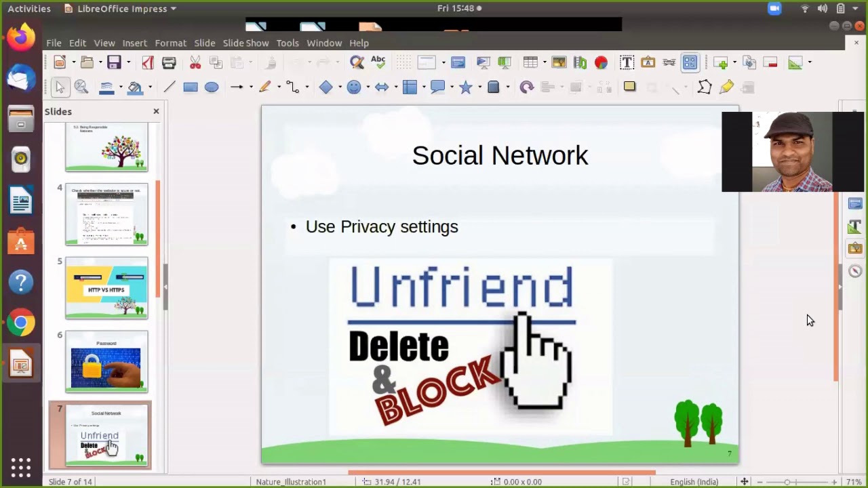868x488 pixels.
Task: Activate the Select arrow tool
Action: click(x=60, y=87)
